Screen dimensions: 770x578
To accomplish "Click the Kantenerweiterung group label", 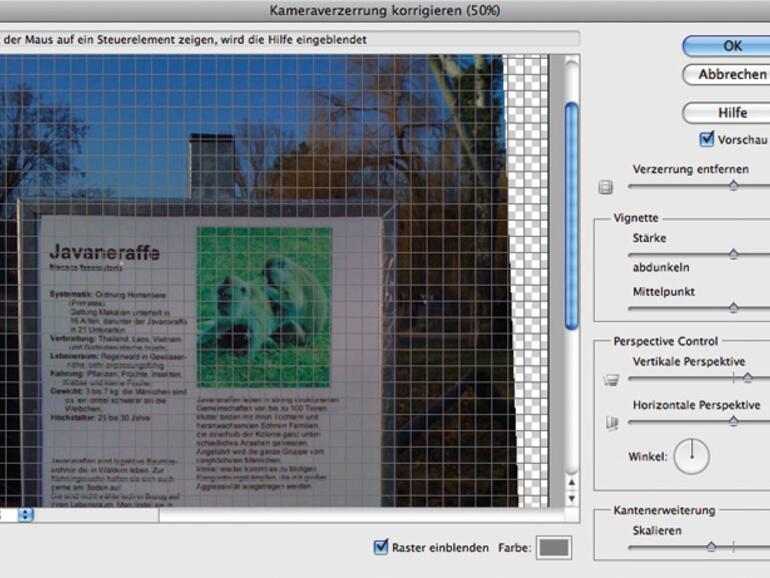I will coord(664,510).
